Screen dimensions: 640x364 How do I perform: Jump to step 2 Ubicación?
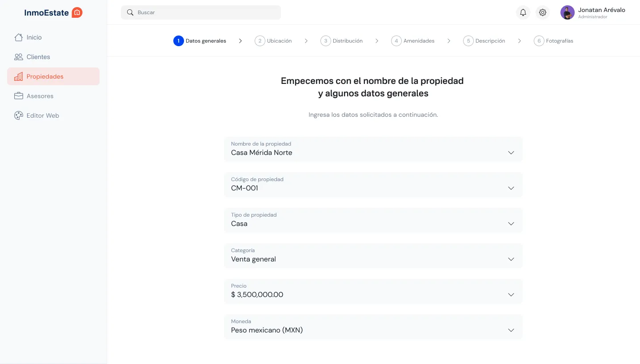(273, 41)
